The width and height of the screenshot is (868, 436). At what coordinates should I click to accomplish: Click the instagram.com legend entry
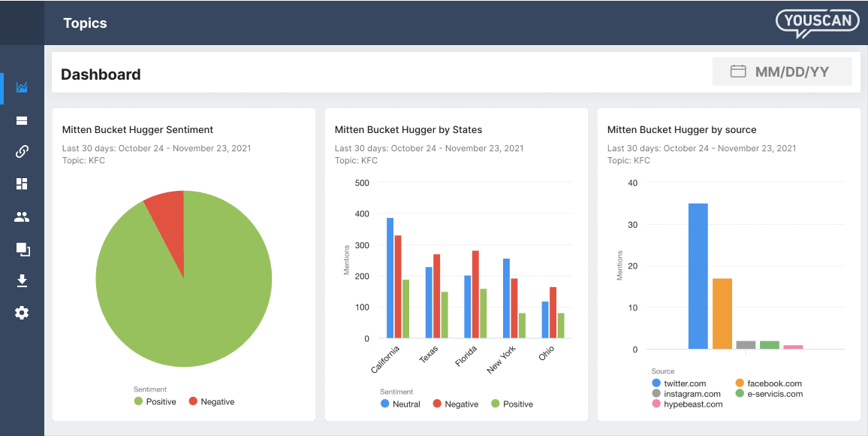[686, 394]
